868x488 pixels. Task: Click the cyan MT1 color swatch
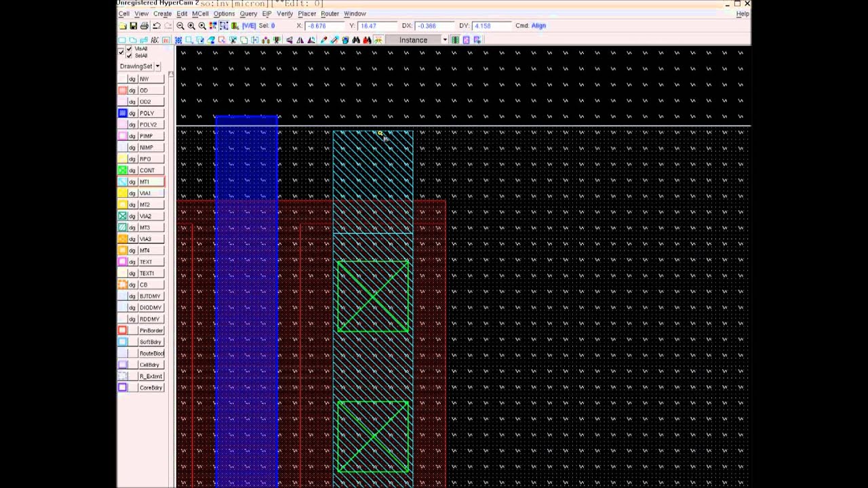click(123, 182)
